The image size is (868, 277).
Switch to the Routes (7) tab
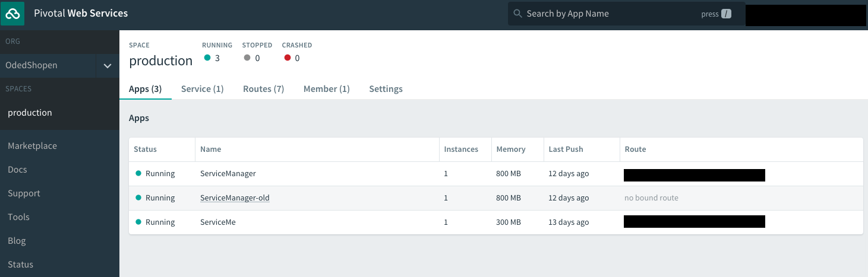click(x=264, y=89)
